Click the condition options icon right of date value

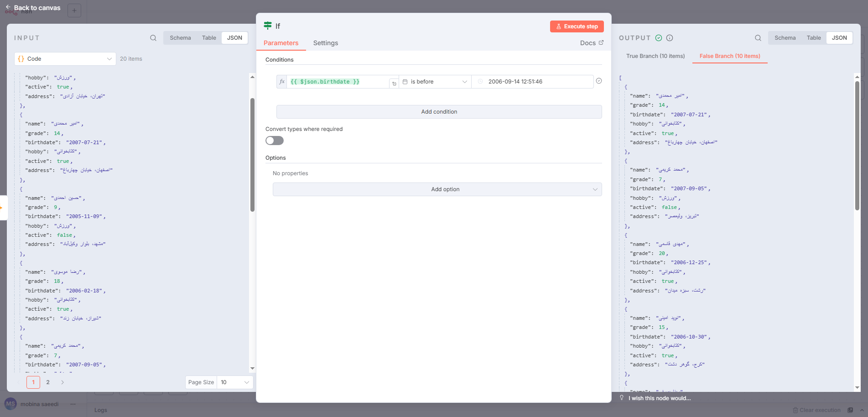599,81
